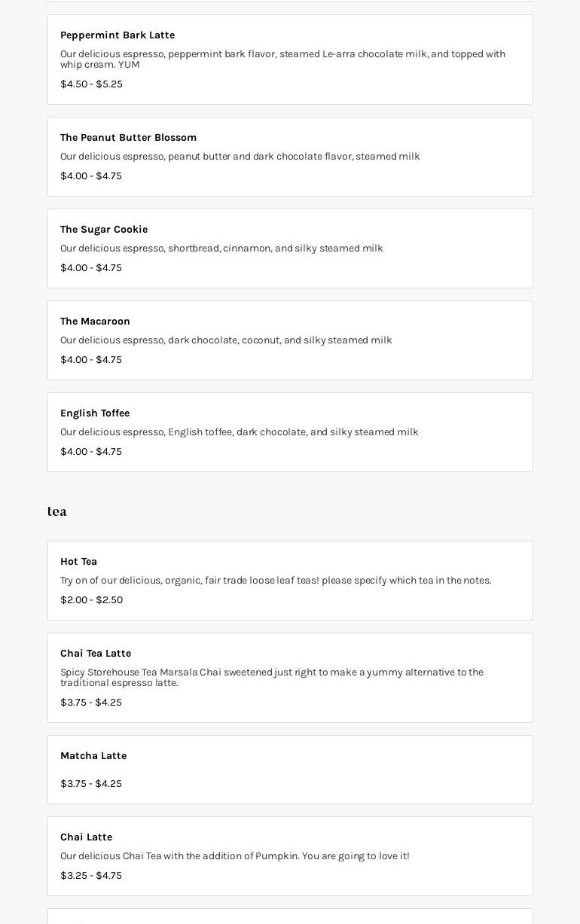
Task: Click the Chai Tea Latte Marsala Chai description
Action: [271, 678]
